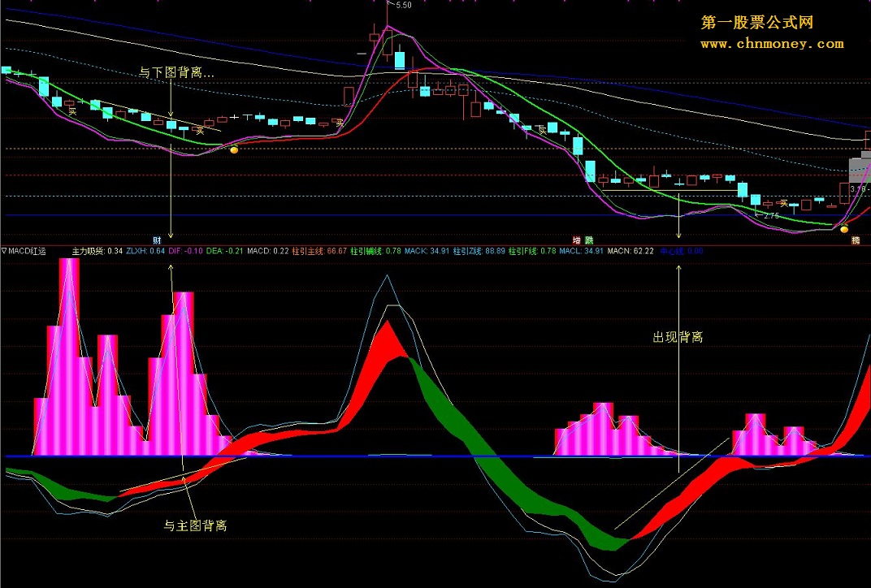Select the 柱引主线: 66.67 value
Image resolution: width=871 pixels, height=588 pixels.
pyautogui.click(x=318, y=251)
